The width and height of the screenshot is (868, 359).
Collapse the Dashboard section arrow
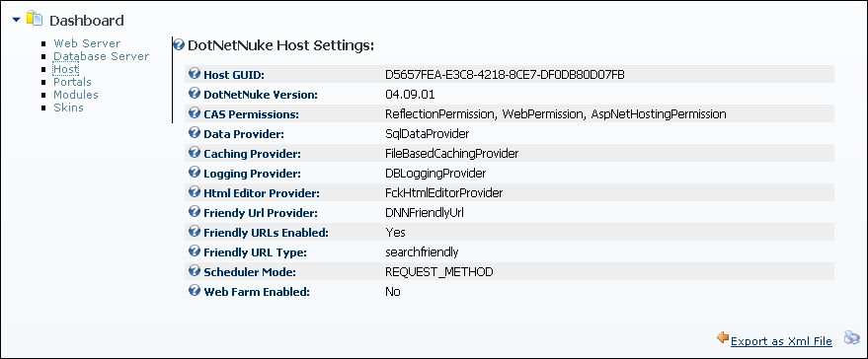(16, 20)
